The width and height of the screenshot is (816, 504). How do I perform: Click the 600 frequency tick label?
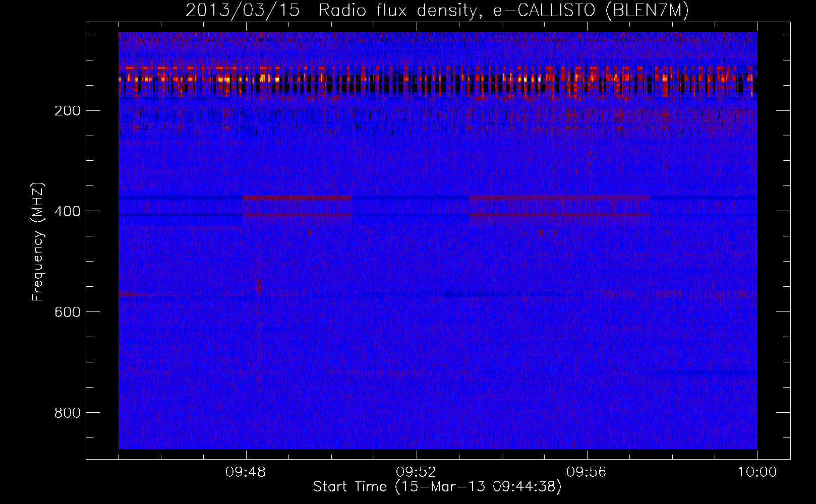click(x=68, y=312)
